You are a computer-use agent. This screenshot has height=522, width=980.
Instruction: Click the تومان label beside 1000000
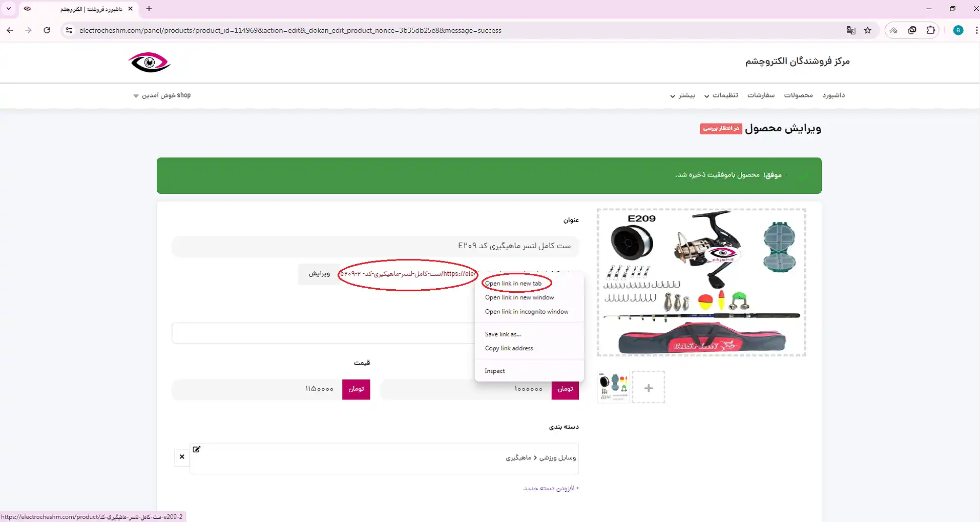[565, 389]
